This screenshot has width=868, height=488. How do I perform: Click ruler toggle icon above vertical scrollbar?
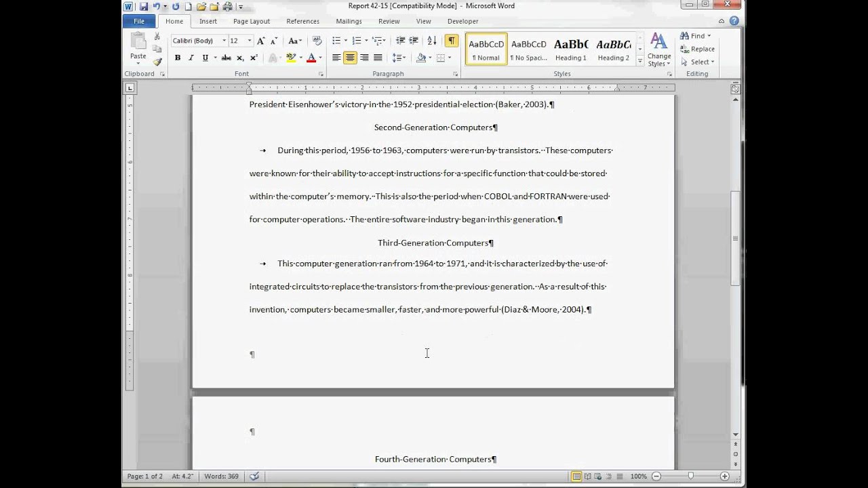click(x=736, y=89)
